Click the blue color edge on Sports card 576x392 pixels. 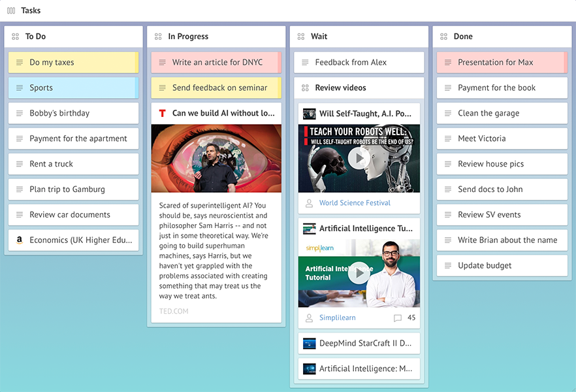tap(136, 88)
